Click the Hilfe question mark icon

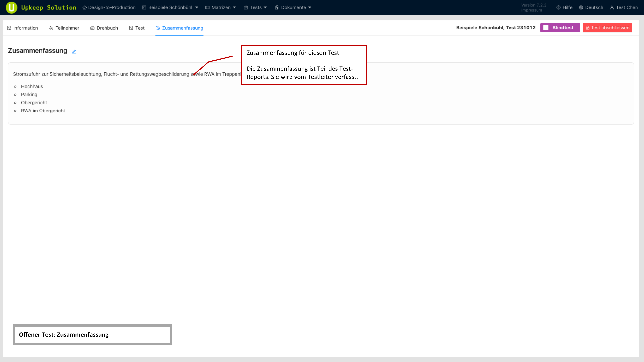click(x=558, y=7)
